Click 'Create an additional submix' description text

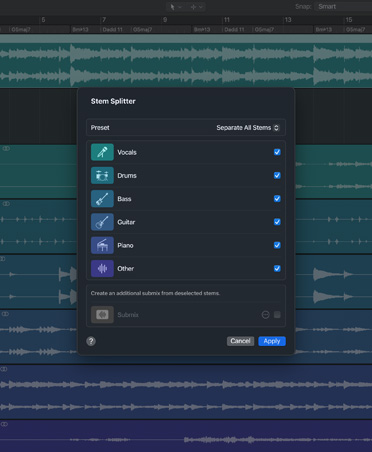(155, 293)
